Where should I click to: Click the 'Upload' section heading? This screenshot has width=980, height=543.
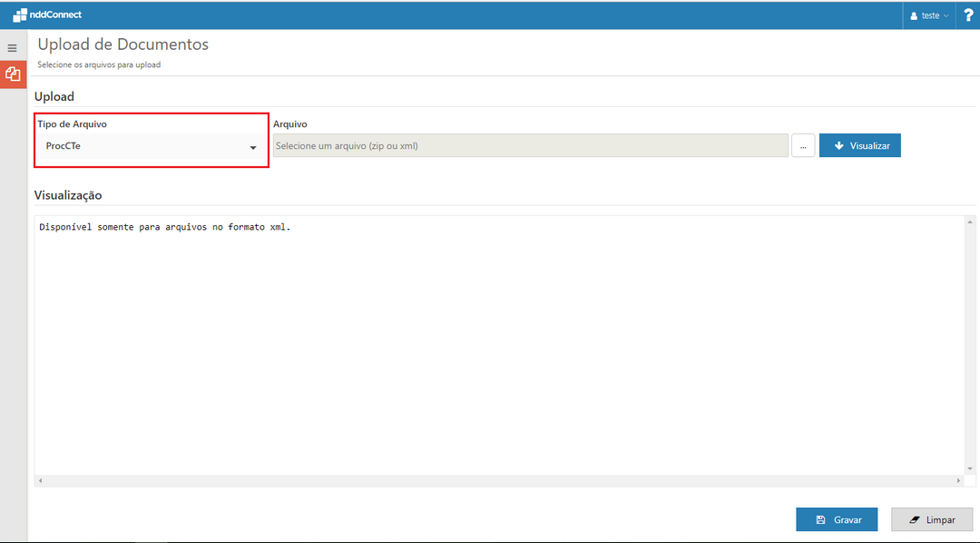click(x=54, y=96)
